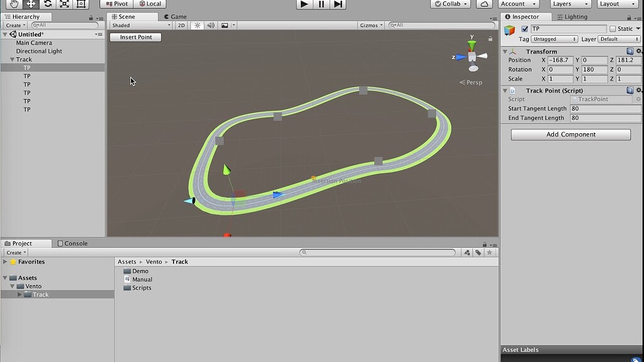Select the Rect Transform tool
Viewport: 644px width, 362px height.
click(x=80, y=4)
